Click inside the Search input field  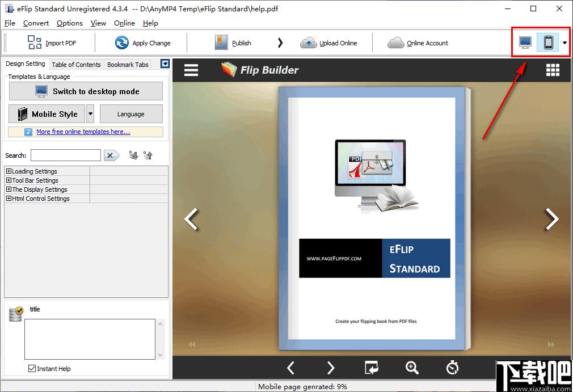click(x=66, y=155)
